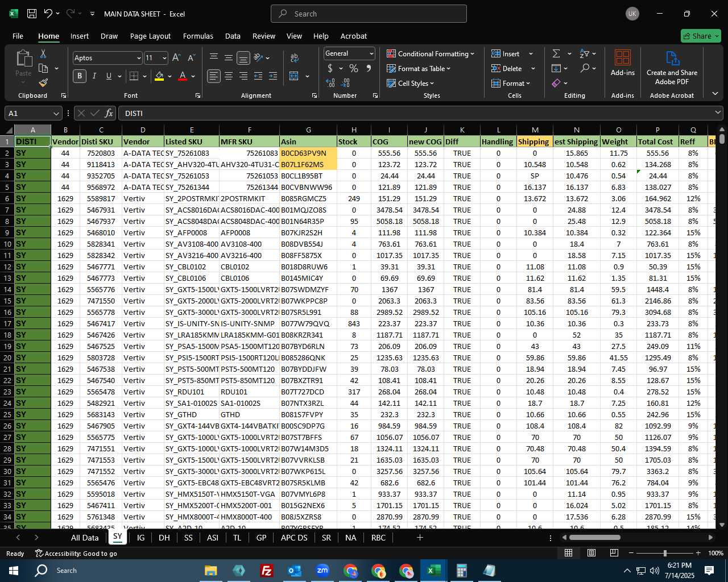Click the Undo arrow icon
Viewport: 728px width, 582px height.
(48, 14)
